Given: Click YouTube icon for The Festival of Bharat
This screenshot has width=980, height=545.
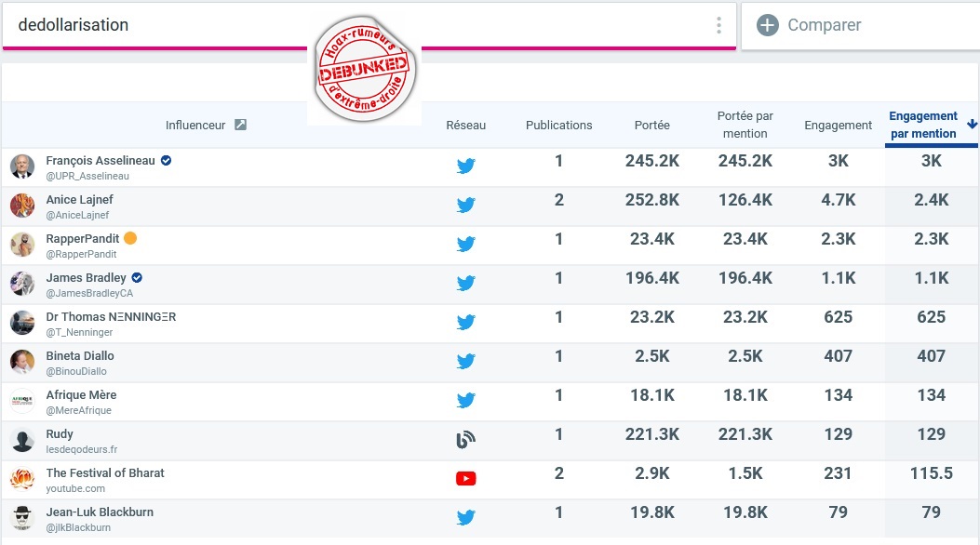Looking at the screenshot, I should 466,479.
